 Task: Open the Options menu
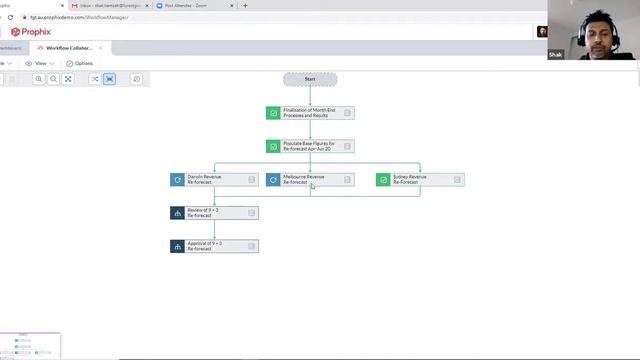(80, 64)
